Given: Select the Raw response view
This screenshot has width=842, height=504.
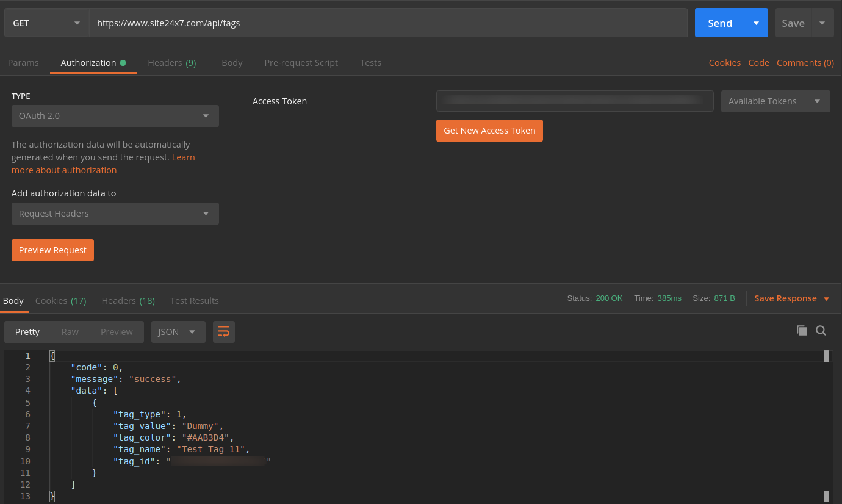Looking at the screenshot, I should click(x=70, y=332).
